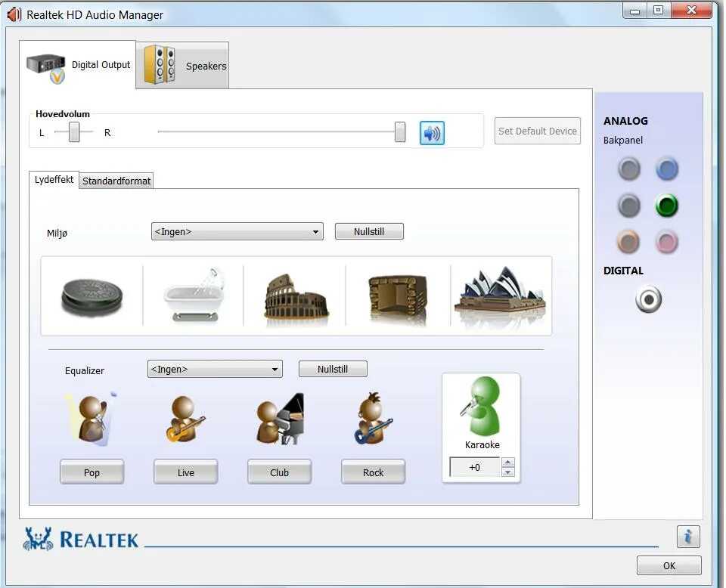Apply the Live equalizer preset button
The height and width of the screenshot is (588, 726).
click(186, 472)
